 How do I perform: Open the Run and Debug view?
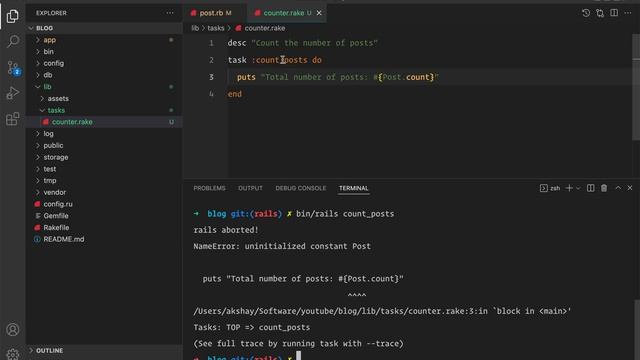point(13,93)
